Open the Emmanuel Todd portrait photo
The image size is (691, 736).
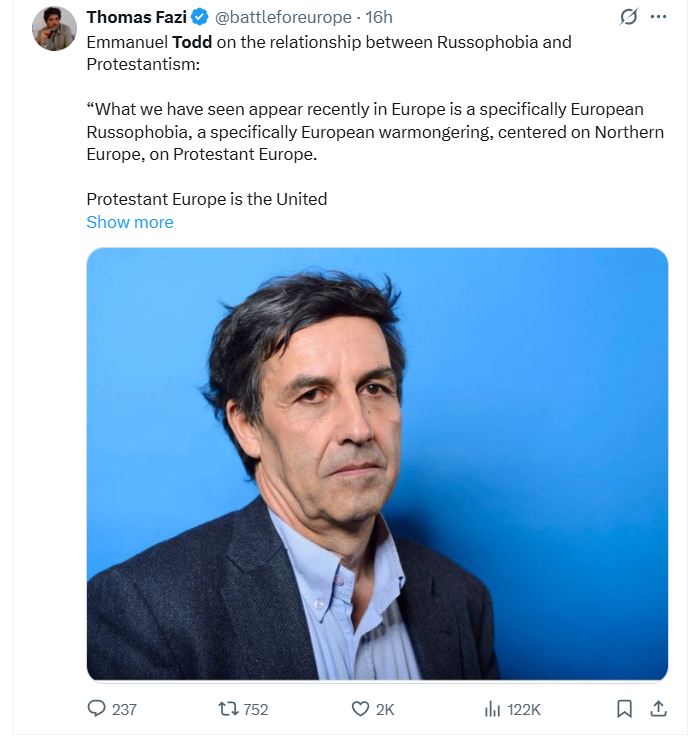377,464
